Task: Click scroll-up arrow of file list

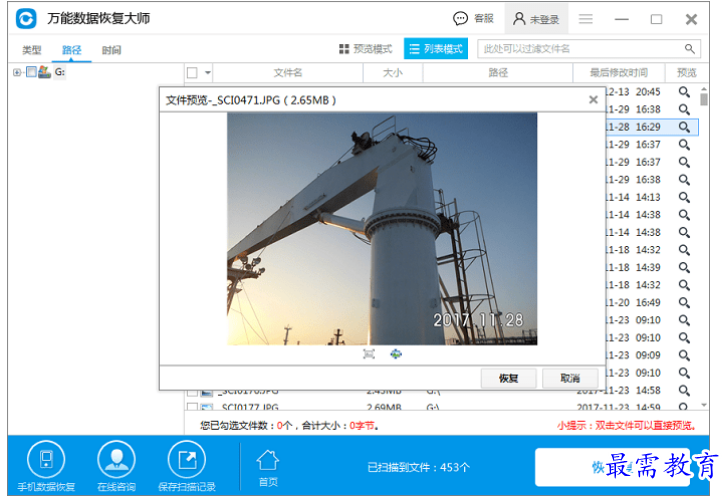Action: click(x=704, y=88)
